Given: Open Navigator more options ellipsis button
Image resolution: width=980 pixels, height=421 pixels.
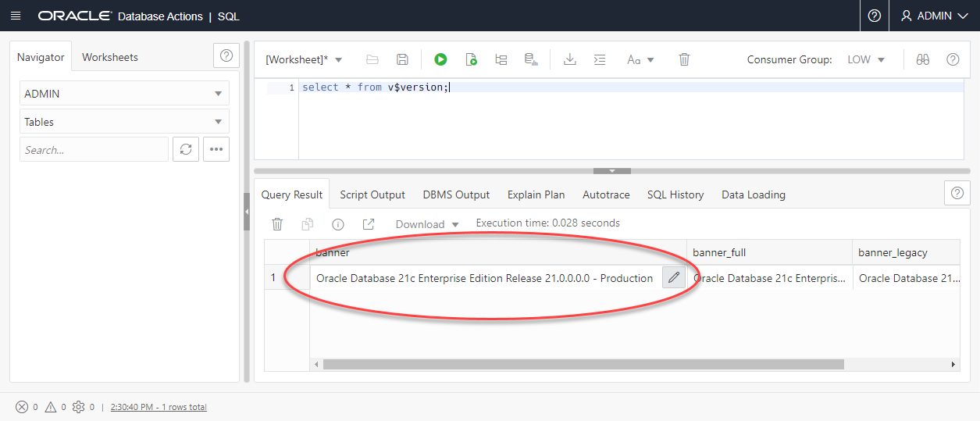Looking at the screenshot, I should pyautogui.click(x=216, y=149).
